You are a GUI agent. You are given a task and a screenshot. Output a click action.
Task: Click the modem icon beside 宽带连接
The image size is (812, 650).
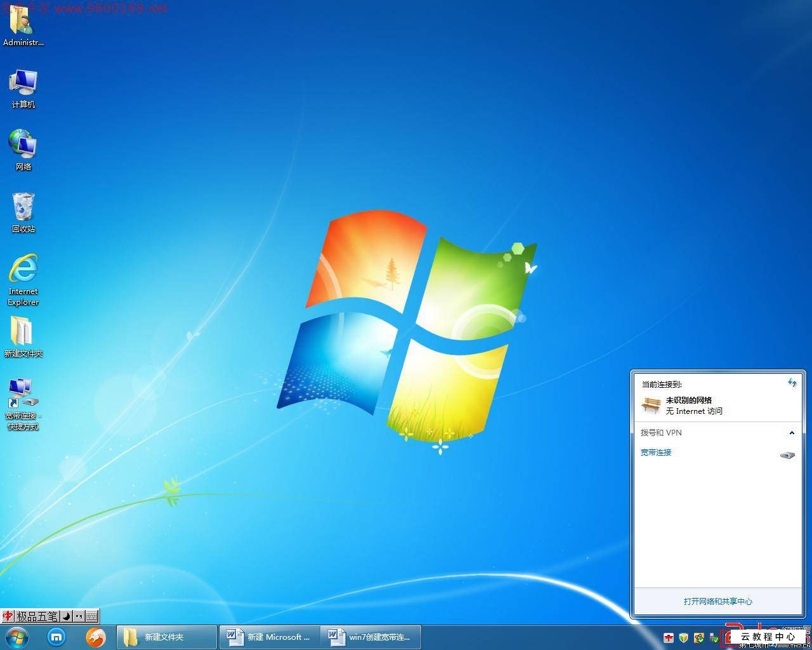[x=787, y=455]
